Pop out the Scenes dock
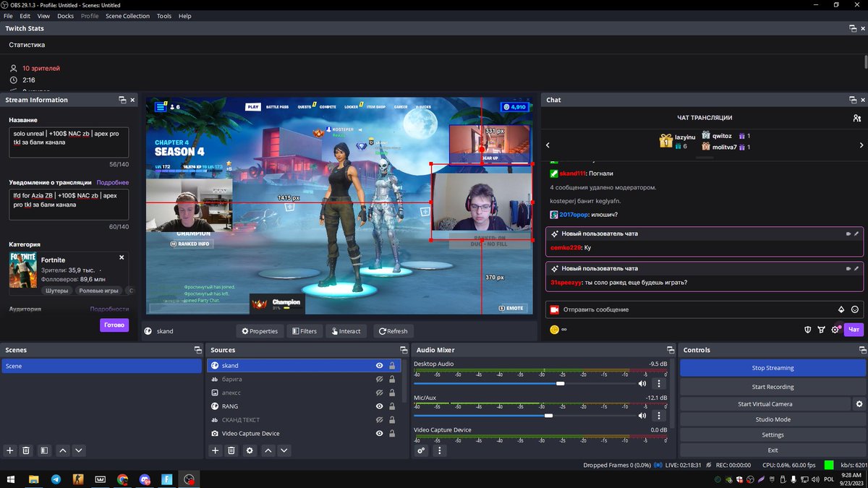Screen dimensions: 868x488 [198, 350]
